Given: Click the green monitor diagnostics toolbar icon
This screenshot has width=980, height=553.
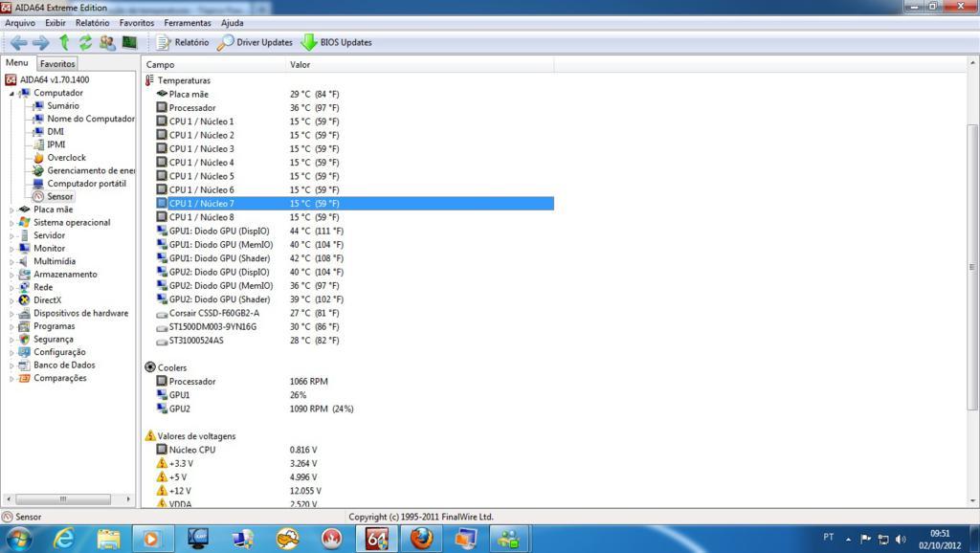Looking at the screenshot, I should click(x=129, y=42).
